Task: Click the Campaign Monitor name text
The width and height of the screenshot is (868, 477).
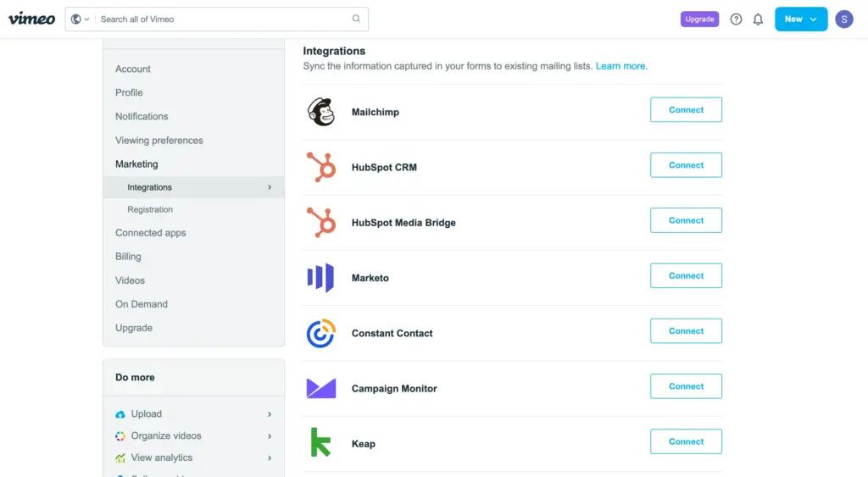Action: [x=394, y=388]
